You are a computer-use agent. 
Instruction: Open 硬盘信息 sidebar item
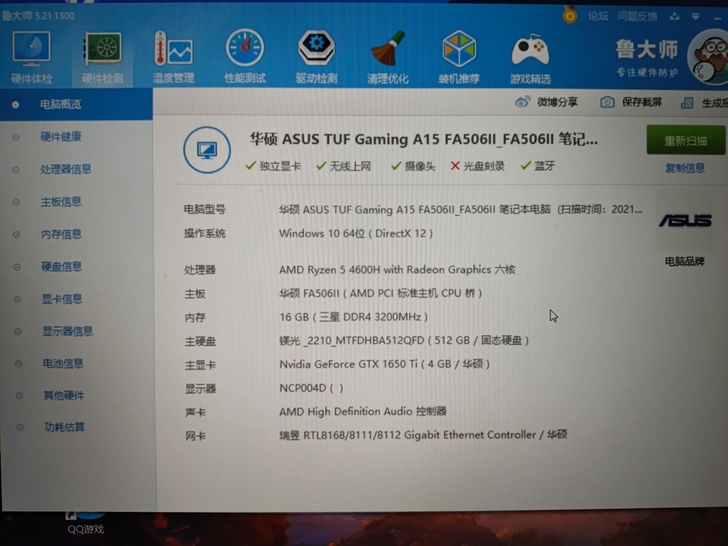61,266
